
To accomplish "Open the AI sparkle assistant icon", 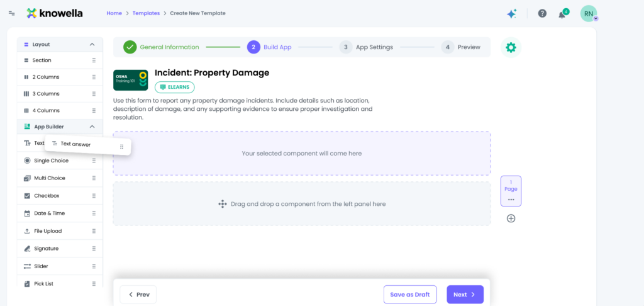I will point(511,13).
